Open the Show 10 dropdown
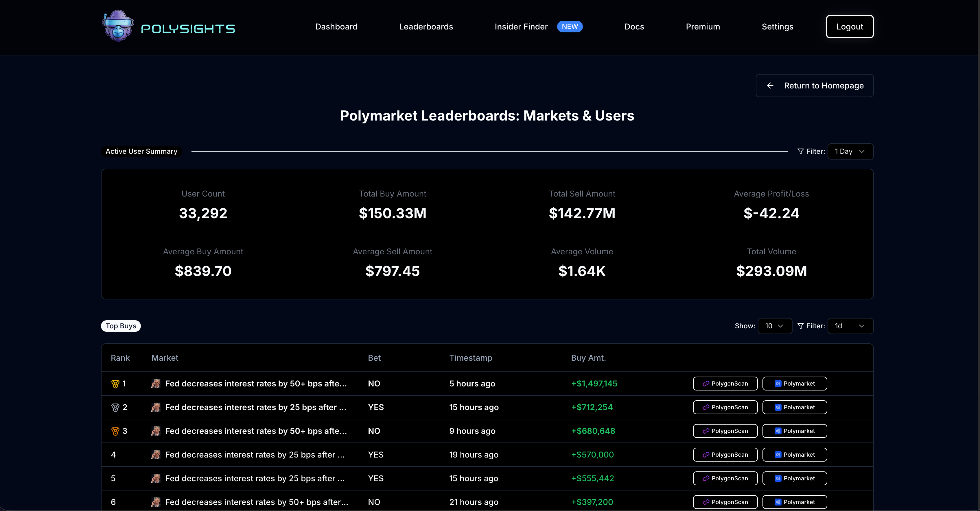This screenshot has height=511, width=980. (775, 326)
